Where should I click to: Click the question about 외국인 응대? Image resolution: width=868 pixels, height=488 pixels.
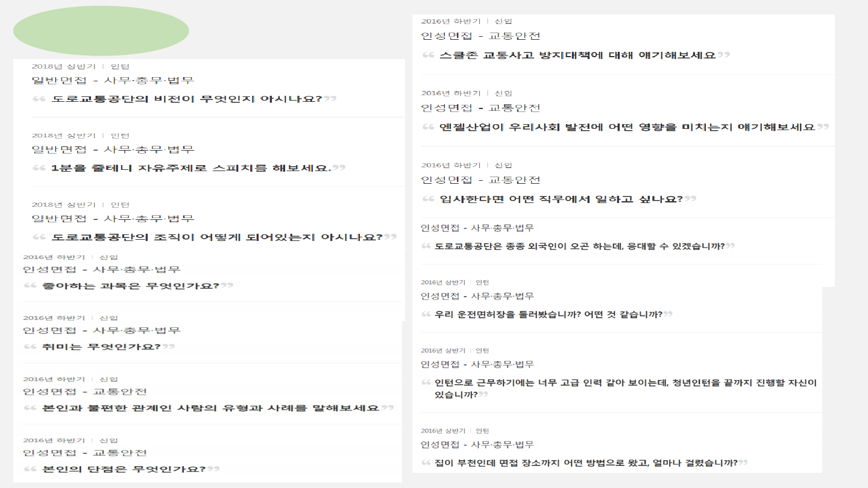(579, 246)
